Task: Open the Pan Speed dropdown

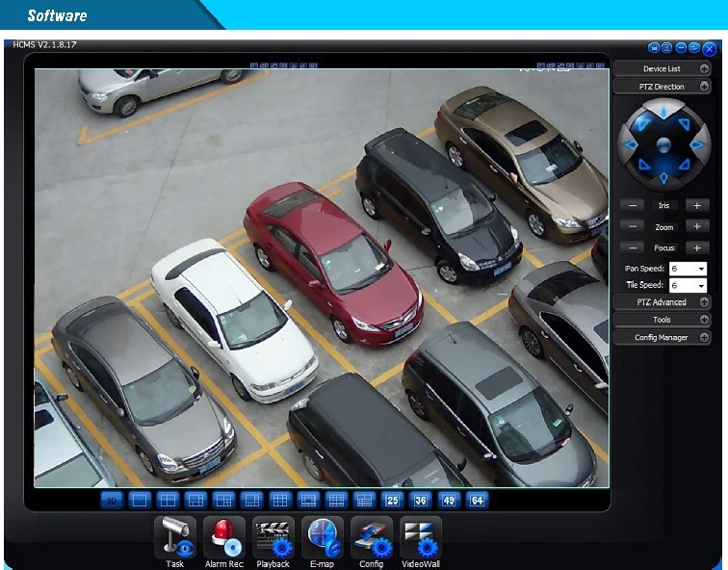Action: tap(688, 269)
